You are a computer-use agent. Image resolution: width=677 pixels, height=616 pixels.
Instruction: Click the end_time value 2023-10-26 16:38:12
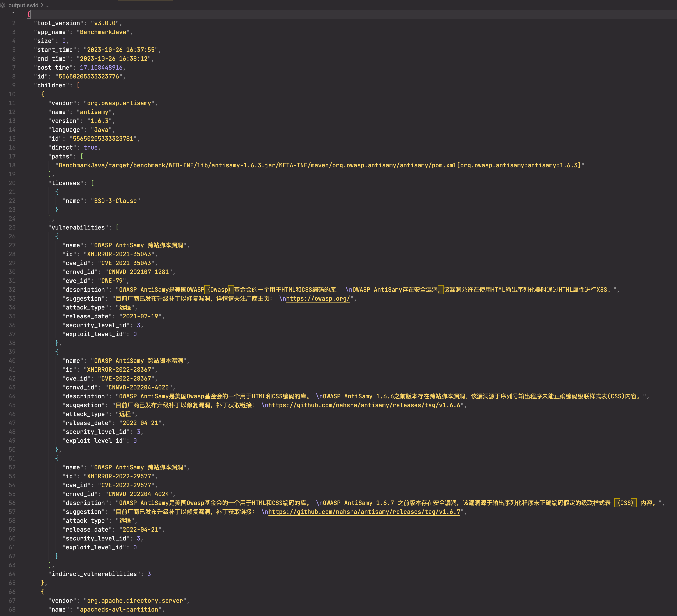click(114, 58)
